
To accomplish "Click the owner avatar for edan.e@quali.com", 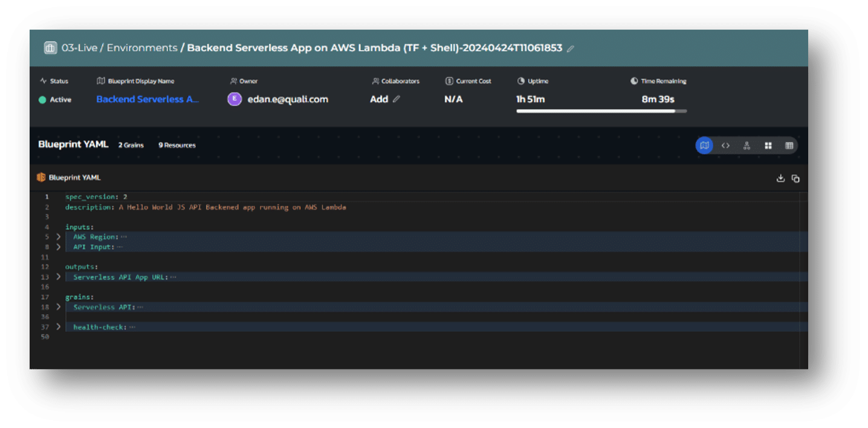I will pos(235,99).
